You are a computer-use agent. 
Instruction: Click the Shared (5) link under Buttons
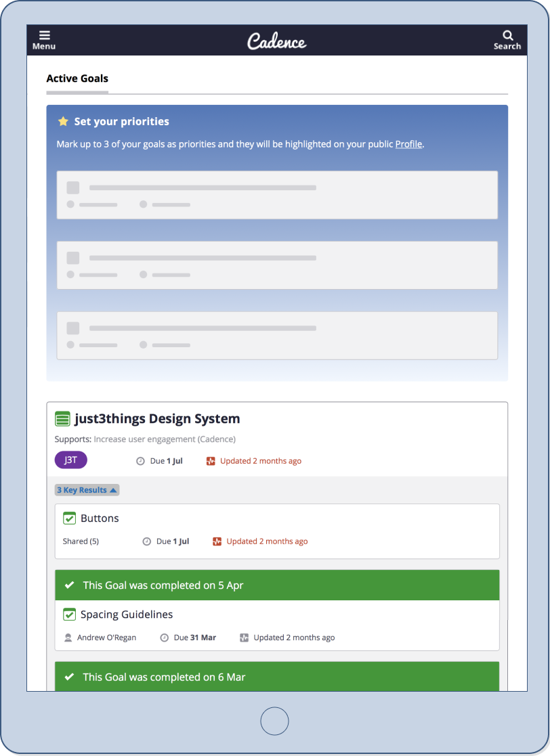point(81,541)
